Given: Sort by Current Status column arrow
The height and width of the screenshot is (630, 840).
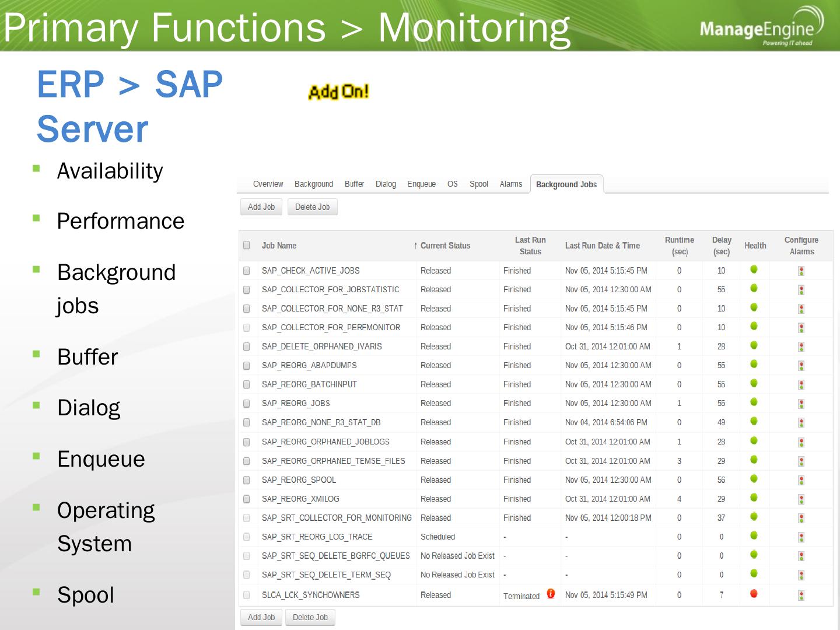Looking at the screenshot, I should coord(415,246).
